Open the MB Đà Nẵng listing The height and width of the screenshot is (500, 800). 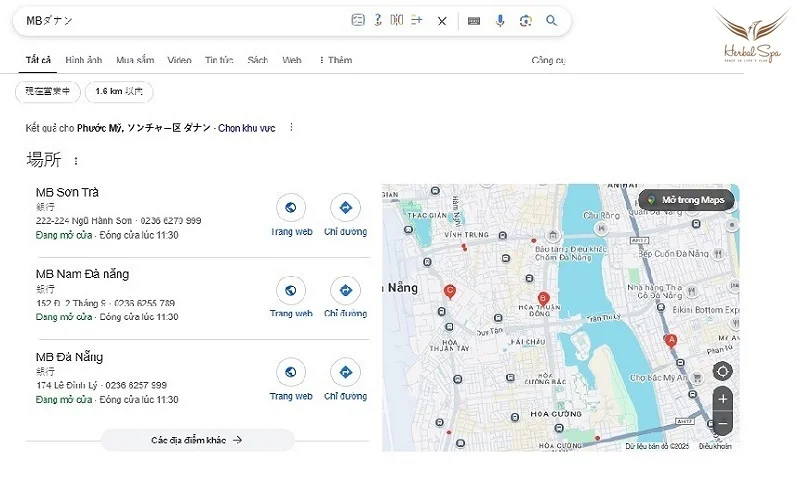[x=69, y=357]
